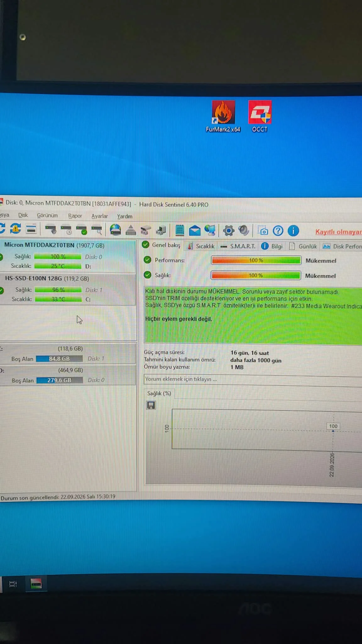Open the Rapor menu
This screenshot has width=362, height=644.
tap(75, 216)
